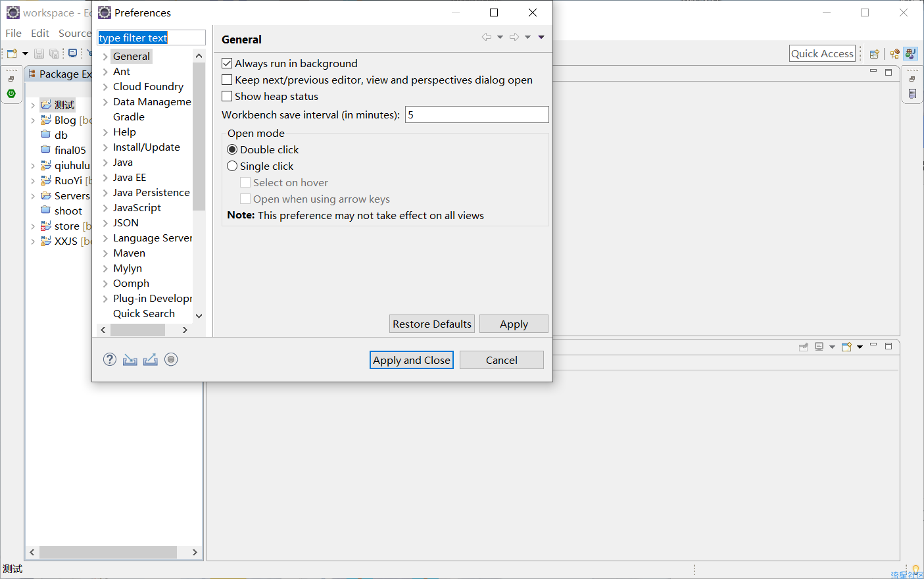Open the Edit menu

[40, 33]
